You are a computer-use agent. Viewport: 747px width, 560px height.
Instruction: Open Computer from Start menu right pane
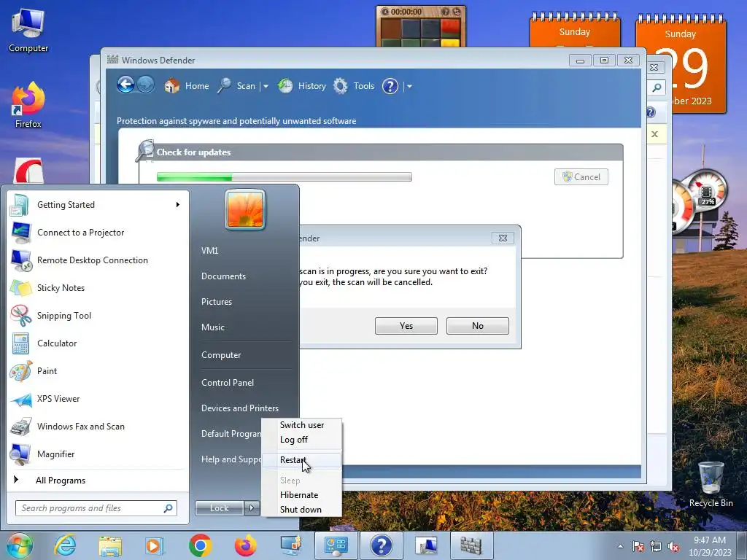tap(220, 355)
